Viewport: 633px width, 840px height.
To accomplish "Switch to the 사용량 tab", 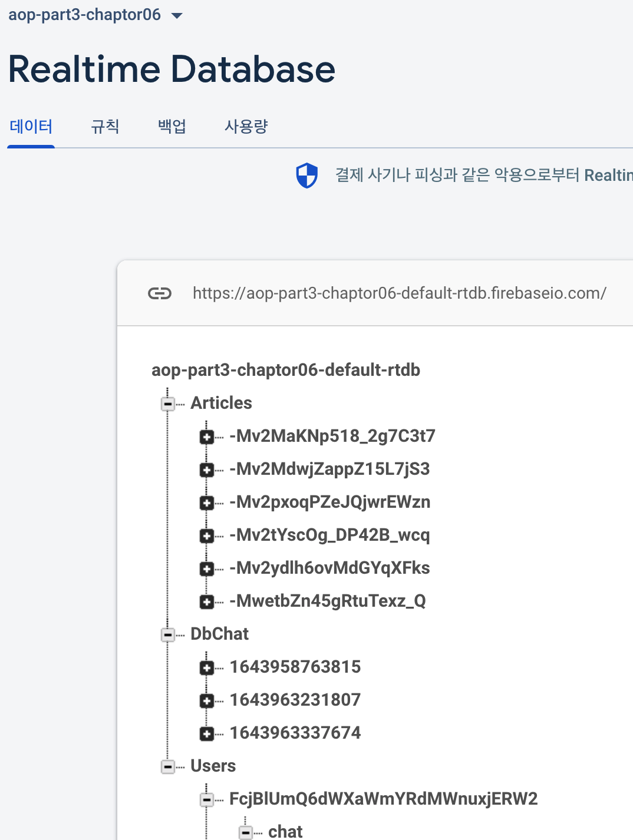I will tap(246, 126).
